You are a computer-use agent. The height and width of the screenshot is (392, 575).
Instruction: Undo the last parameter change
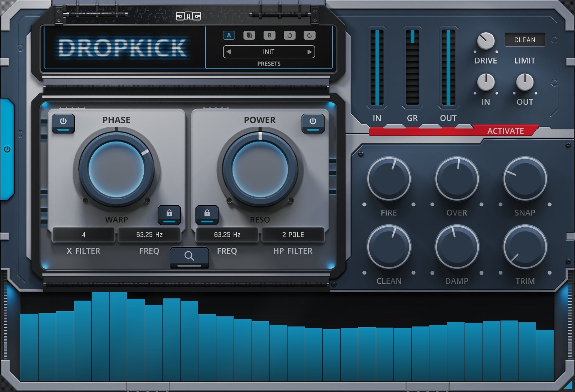[289, 35]
